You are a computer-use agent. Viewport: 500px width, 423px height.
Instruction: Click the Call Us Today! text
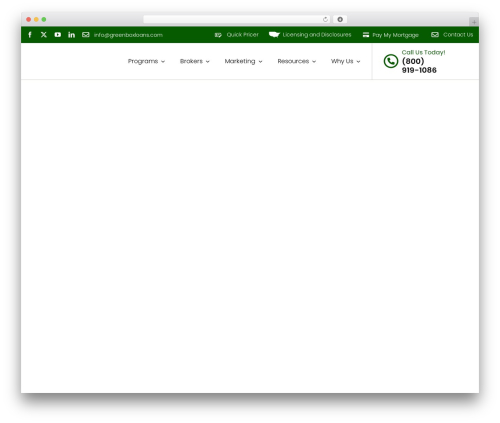(423, 52)
